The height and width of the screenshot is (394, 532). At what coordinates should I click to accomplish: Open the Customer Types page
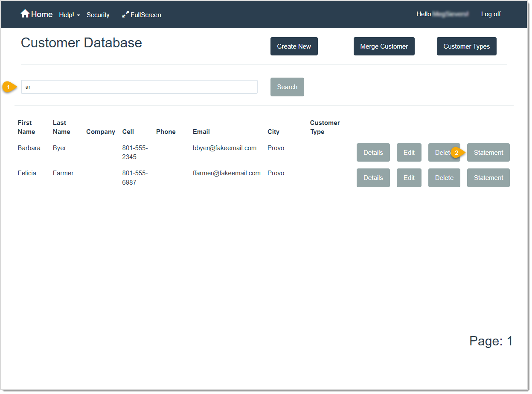point(466,46)
